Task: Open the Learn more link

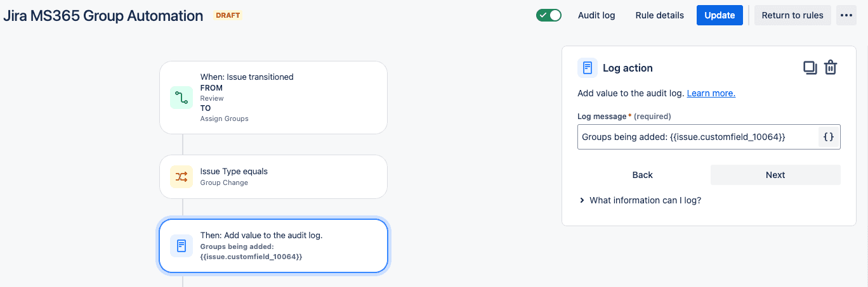Action: click(x=711, y=93)
